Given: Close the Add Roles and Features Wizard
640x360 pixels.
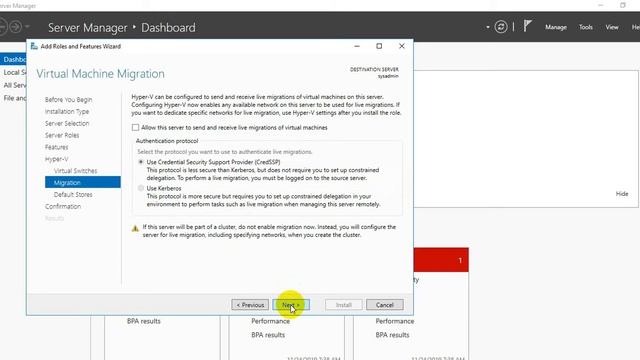Looking at the screenshot, I should pyautogui.click(x=402, y=46).
